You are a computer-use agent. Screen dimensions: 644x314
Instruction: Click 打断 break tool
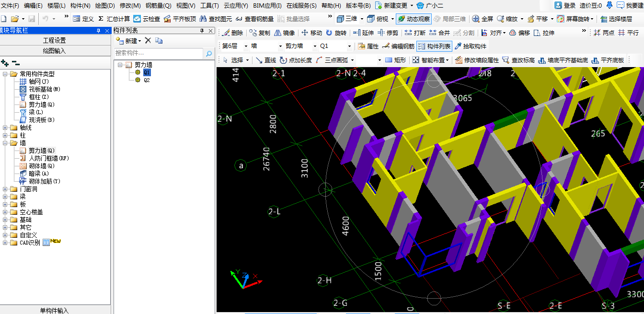[415, 33]
